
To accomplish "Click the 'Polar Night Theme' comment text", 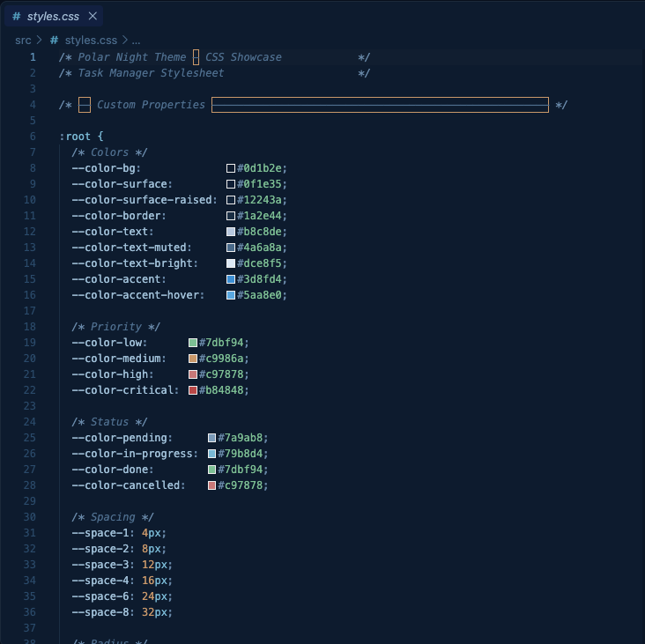I will [x=132, y=57].
